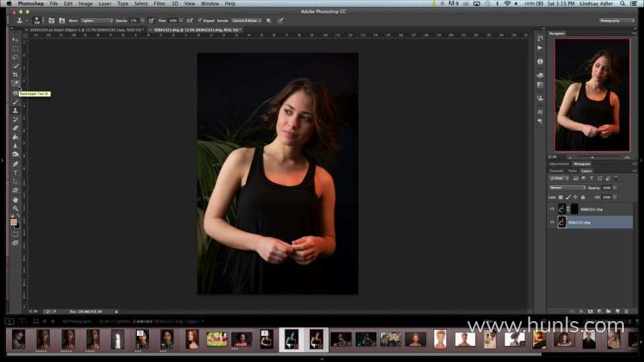Open the Adjustments panel tab
This screenshot has height=362, width=644.
559,164
